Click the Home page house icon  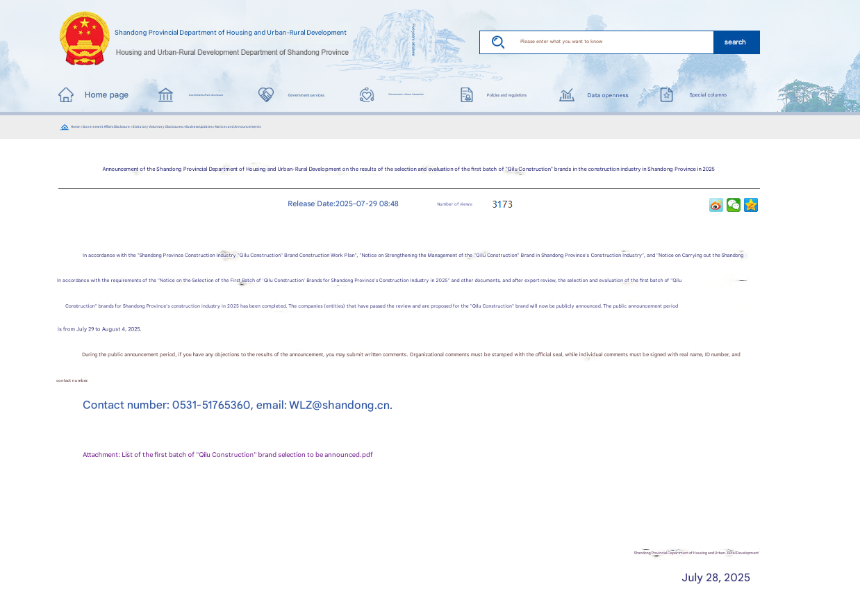click(66, 95)
